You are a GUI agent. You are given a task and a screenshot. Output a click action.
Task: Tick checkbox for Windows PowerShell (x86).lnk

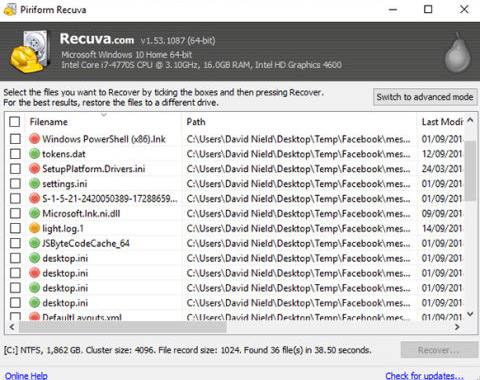(15, 139)
